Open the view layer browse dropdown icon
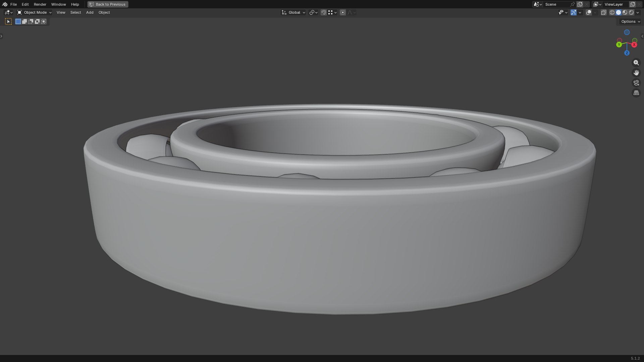 click(x=597, y=4)
